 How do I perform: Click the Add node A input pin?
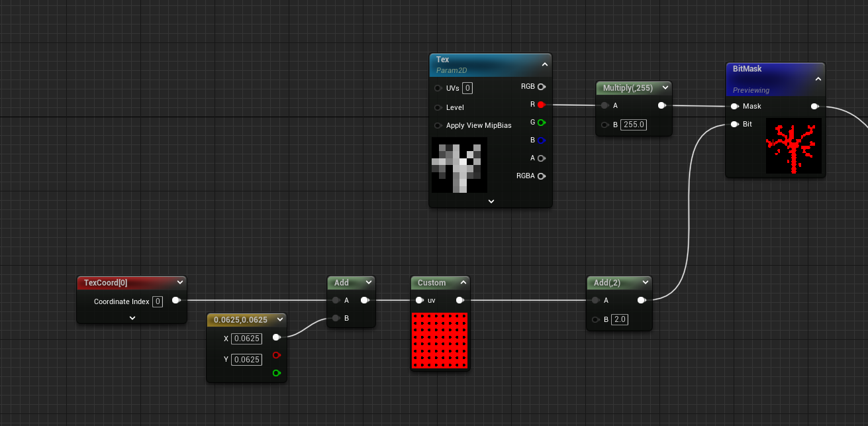336,300
